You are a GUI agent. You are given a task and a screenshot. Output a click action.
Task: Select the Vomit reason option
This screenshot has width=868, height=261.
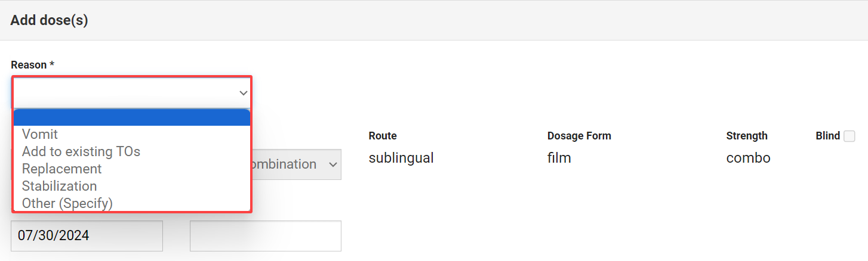pyautogui.click(x=40, y=135)
